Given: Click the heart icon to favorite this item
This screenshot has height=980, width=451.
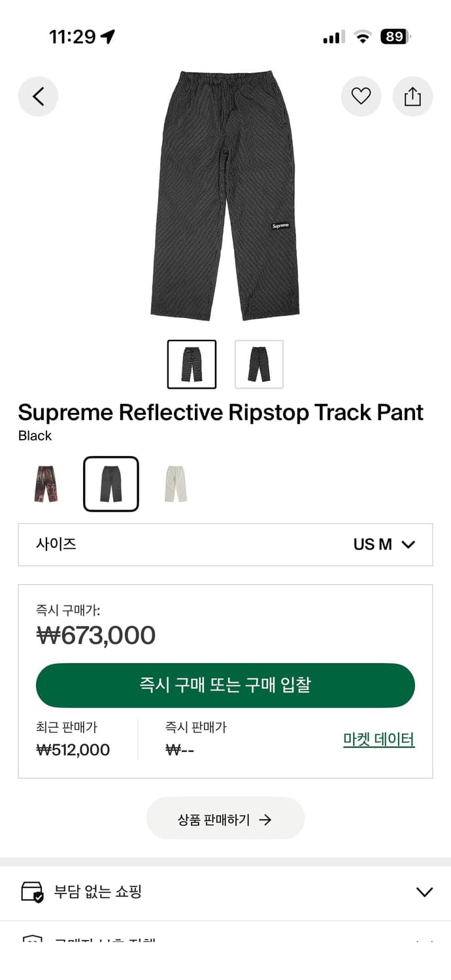Looking at the screenshot, I should [361, 96].
